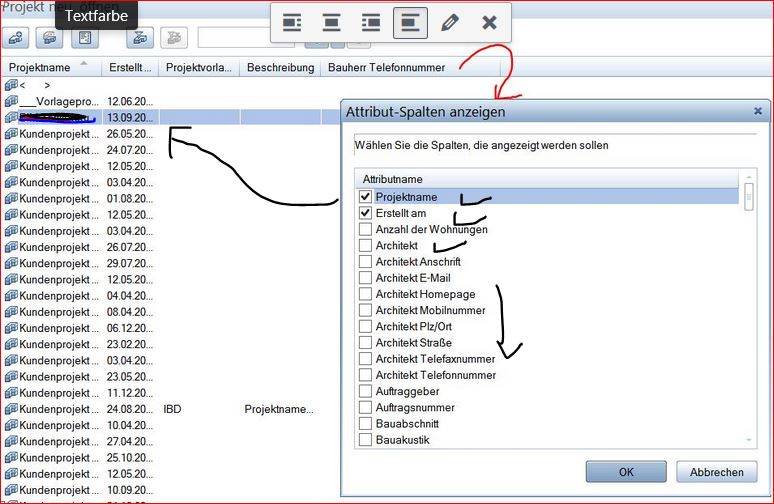Click the highlighted fourth alignment icon
The image size is (774, 504).
(410, 23)
